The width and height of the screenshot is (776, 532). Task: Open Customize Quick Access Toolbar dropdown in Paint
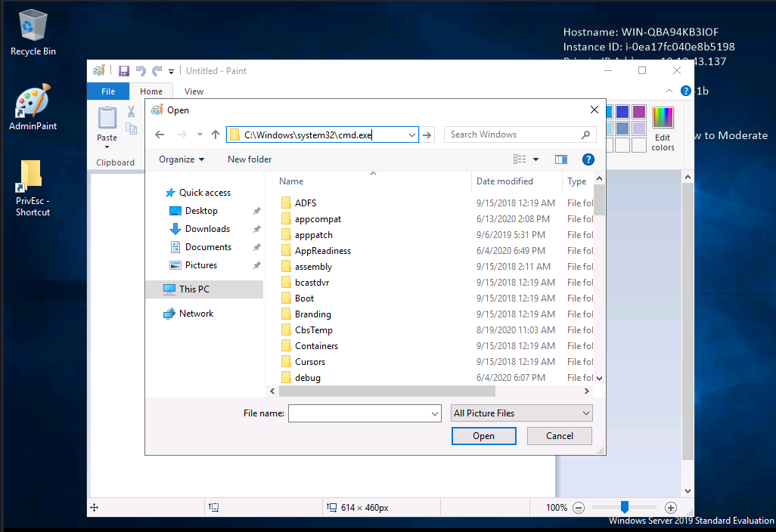[x=171, y=72]
